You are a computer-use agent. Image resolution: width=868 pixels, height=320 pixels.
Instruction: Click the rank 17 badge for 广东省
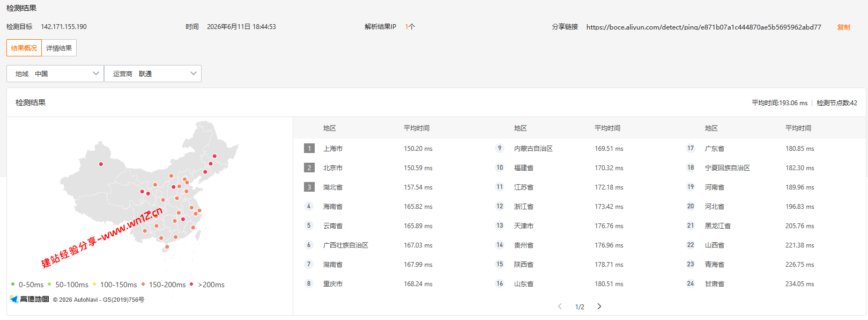tap(691, 148)
